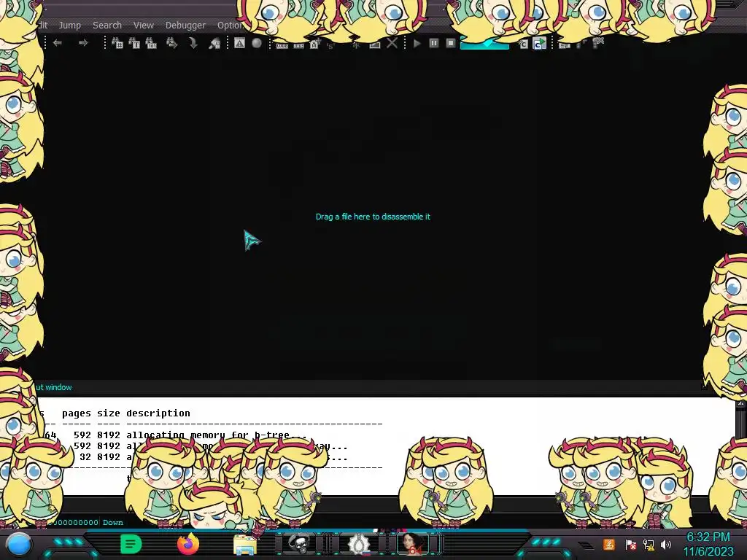The image size is (747, 560).
Task: Click the network tray icon
Action: tap(649, 544)
